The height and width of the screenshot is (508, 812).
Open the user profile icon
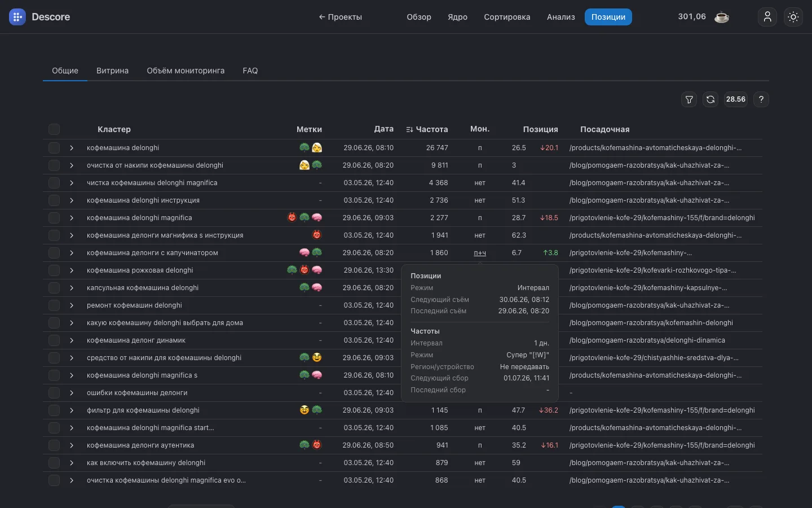coord(767,17)
